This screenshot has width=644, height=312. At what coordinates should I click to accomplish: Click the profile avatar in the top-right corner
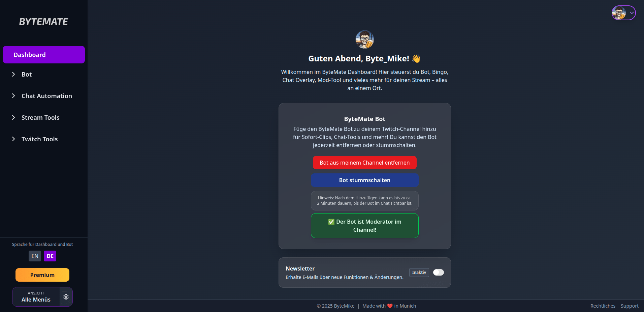point(620,12)
